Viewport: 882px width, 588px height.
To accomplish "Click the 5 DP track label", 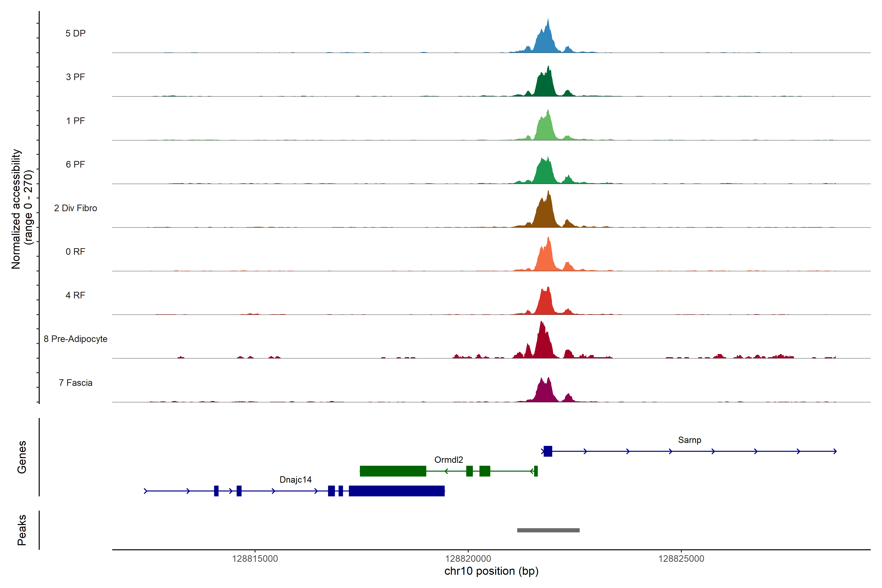I will click(x=75, y=33).
